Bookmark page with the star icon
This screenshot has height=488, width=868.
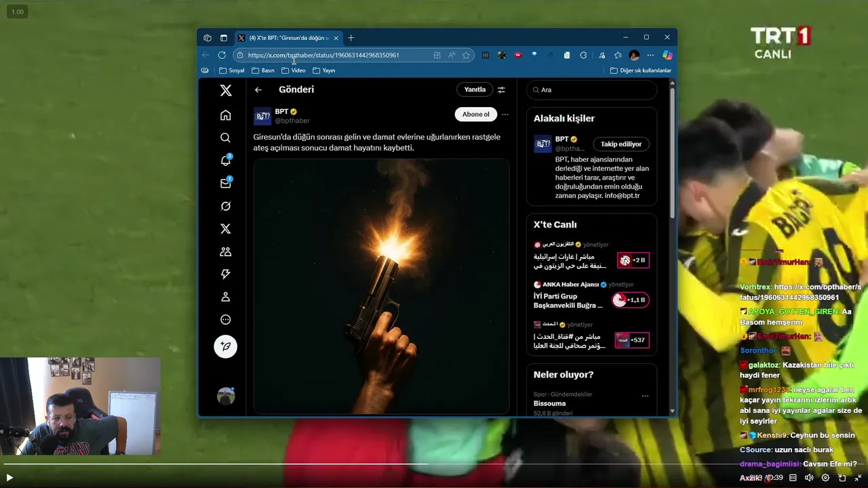[466, 55]
